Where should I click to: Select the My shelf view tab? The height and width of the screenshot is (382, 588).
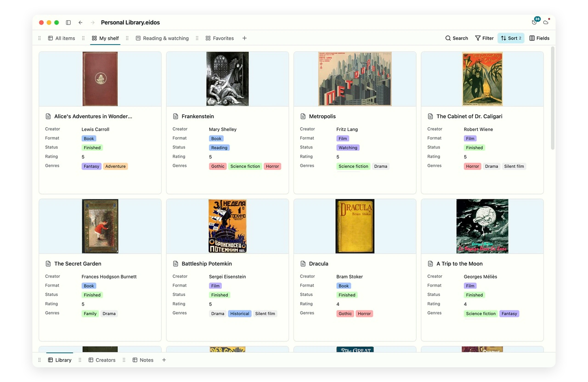tap(105, 38)
